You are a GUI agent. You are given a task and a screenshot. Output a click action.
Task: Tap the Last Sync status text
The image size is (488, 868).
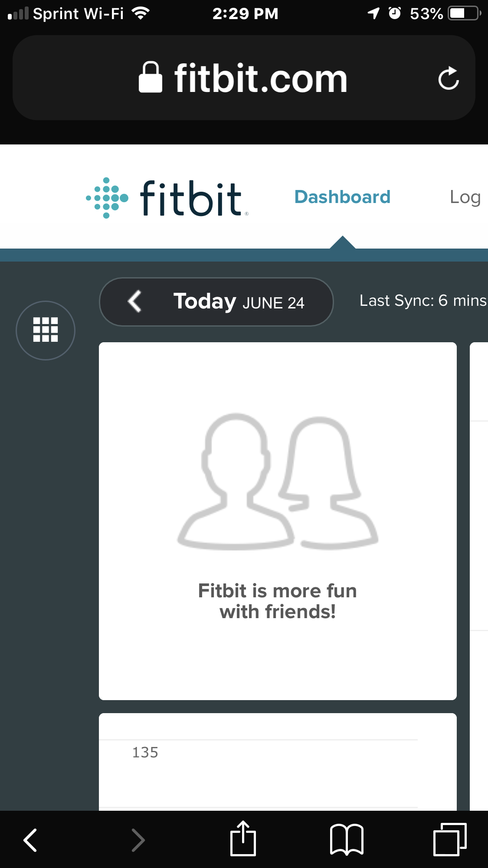pos(423,301)
